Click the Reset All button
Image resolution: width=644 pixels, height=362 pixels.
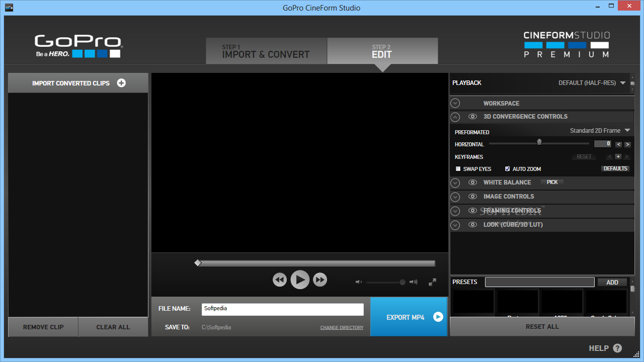542,326
